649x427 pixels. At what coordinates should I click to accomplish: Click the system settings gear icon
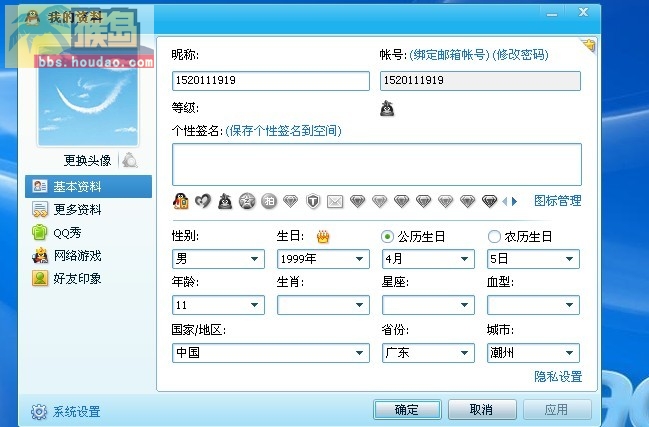(x=39, y=412)
